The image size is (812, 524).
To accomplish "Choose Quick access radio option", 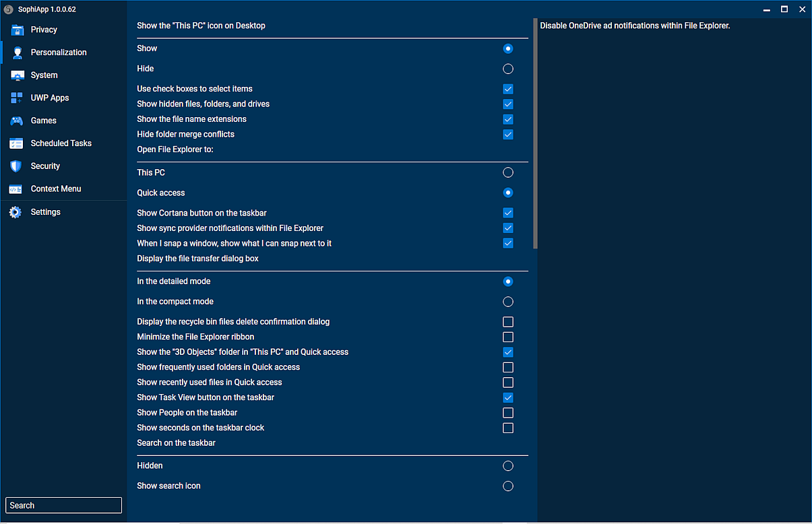I will click(508, 193).
